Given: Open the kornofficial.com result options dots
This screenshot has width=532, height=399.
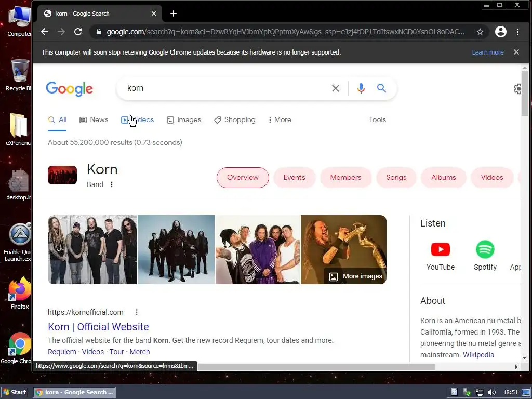Looking at the screenshot, I should [x=137, y=312].
